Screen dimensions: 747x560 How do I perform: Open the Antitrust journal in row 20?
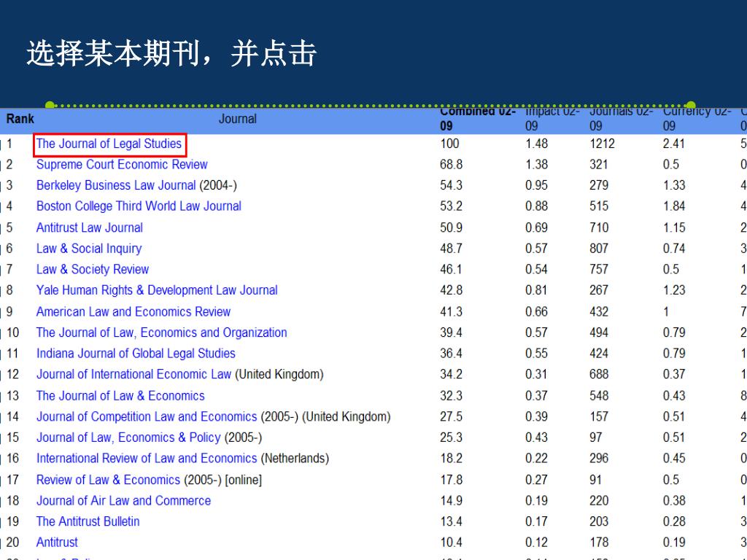click(x=57, y=542)
